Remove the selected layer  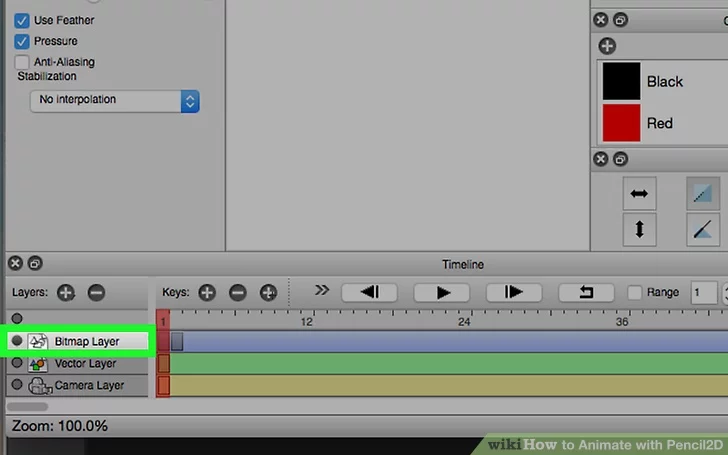pos(97,292)
